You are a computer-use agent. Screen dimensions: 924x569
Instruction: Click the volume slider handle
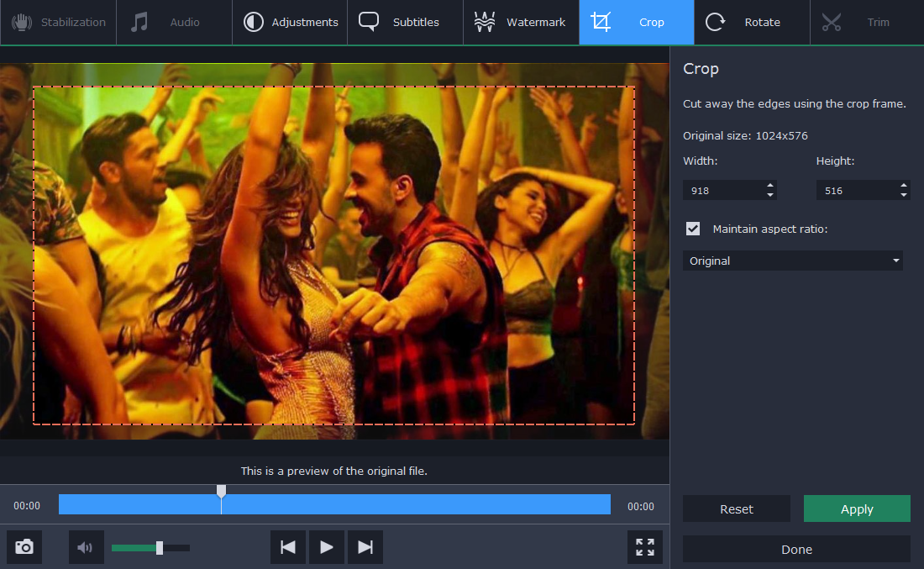coord(159,548)
